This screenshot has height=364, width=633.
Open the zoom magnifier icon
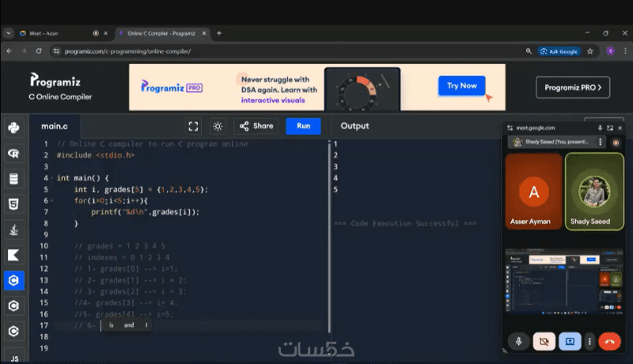[x=529, y=51]
